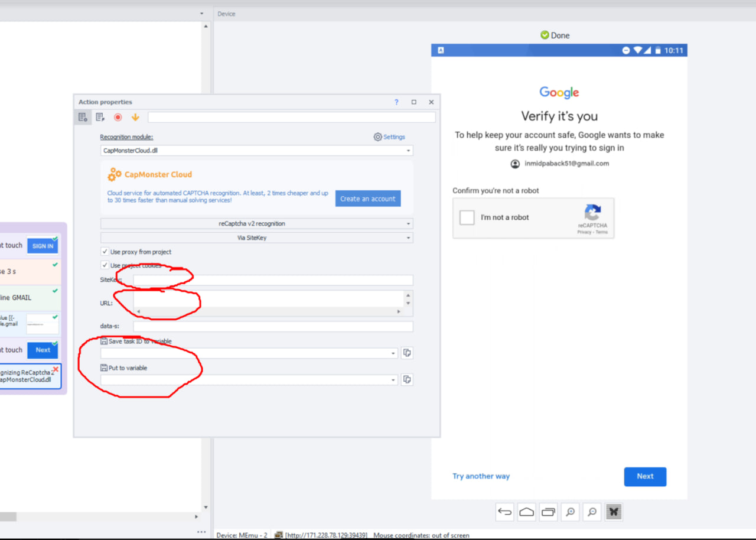Image resolution: width=756 pixels, height=540 pixels.
Task: Click the Google logo on the device screen
Action: pyautogui.click(x=559, y=93)
